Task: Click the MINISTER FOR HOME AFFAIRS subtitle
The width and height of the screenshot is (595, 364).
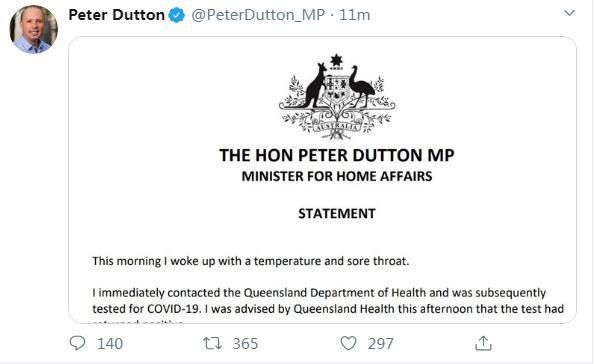Action: click(337, 176)
